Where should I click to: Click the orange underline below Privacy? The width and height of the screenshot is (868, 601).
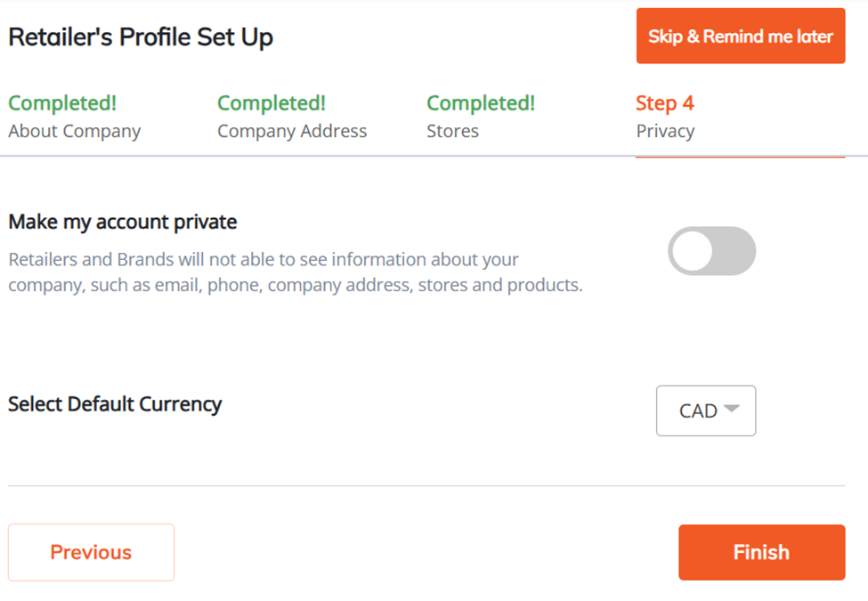pyautogui.click(x=740, y=157)
